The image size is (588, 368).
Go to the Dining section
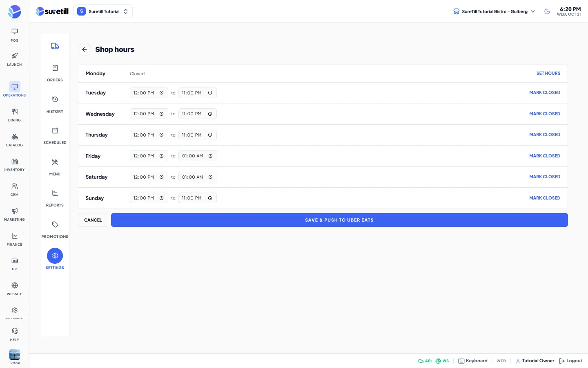[x=14, y=115]
